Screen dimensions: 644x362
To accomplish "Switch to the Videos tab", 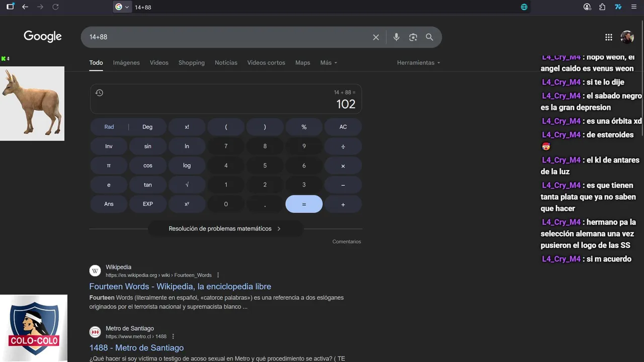I will pyautogui.click(x=159, y=63).
